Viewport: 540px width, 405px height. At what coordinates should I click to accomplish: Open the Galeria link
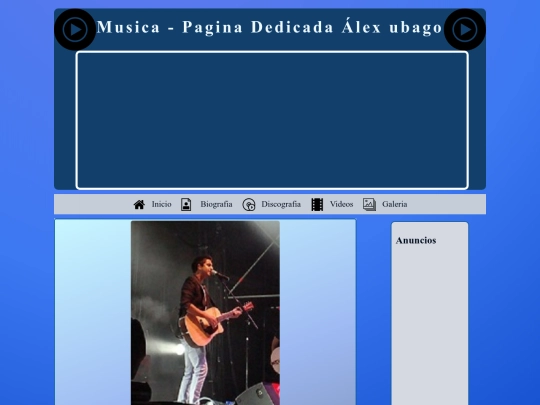pos(395,204)
